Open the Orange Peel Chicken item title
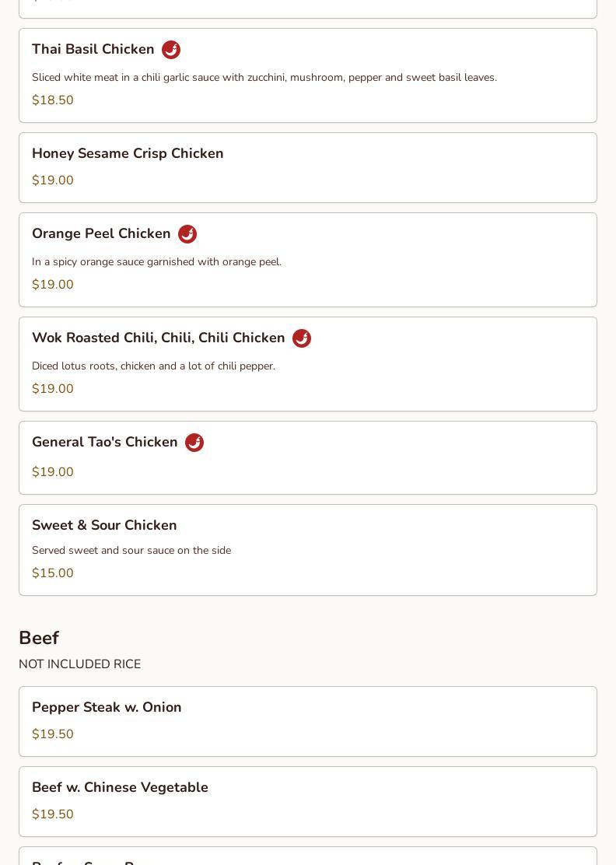The height and width of the screenshot is (865, 616). [x=101, y=233]
